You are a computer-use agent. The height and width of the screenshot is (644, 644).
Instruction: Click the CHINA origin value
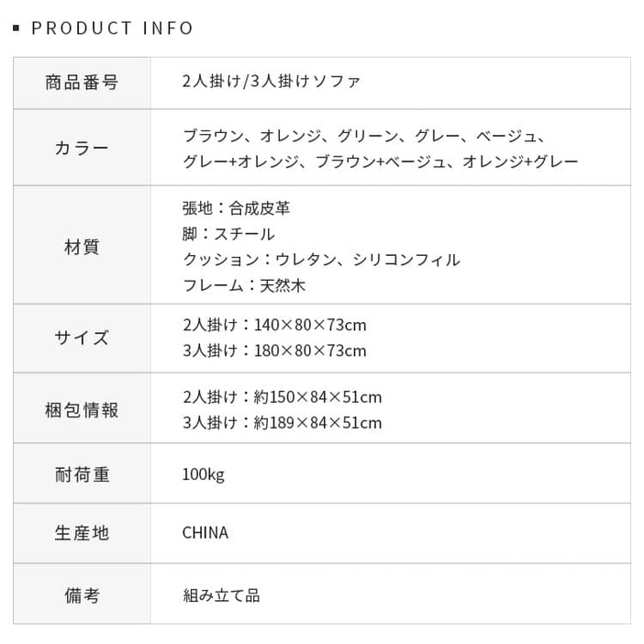(x=205, y=533)
